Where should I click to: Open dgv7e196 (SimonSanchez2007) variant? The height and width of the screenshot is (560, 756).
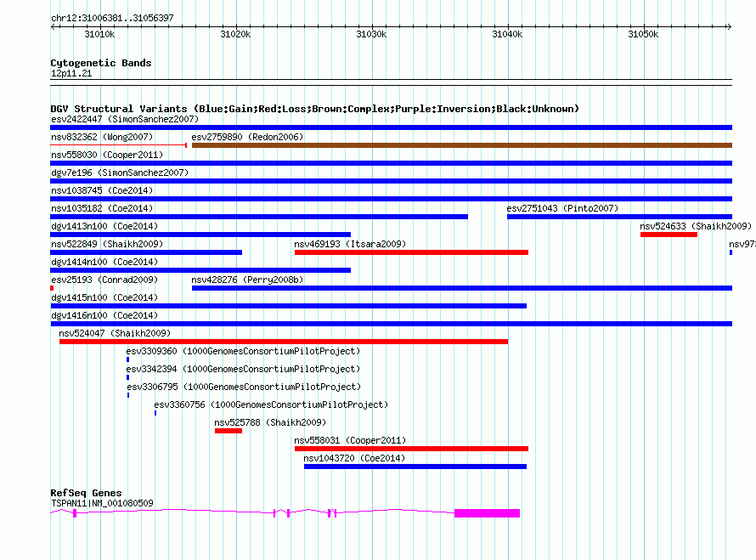click(x=120, y=173)
